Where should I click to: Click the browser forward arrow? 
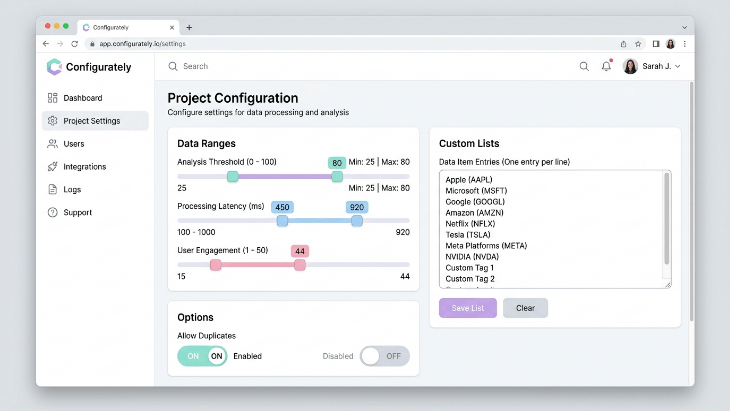pyautogui.click(x=60, y=44)
